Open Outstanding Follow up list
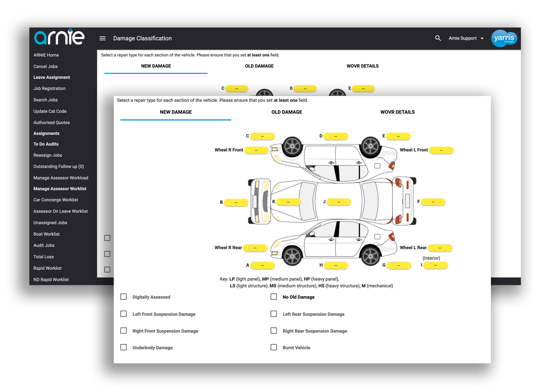The image size is (550, 392). (x=58, y=166)
